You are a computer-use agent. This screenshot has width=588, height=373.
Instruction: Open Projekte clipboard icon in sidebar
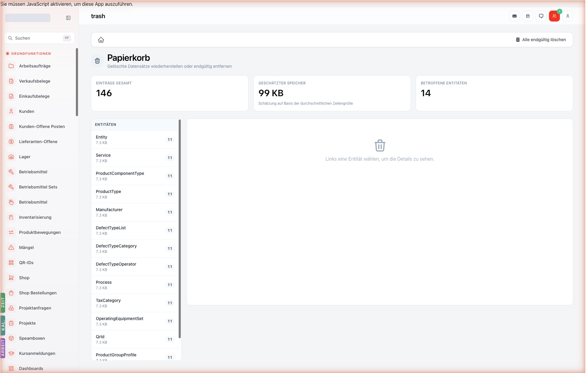(11, 323)
